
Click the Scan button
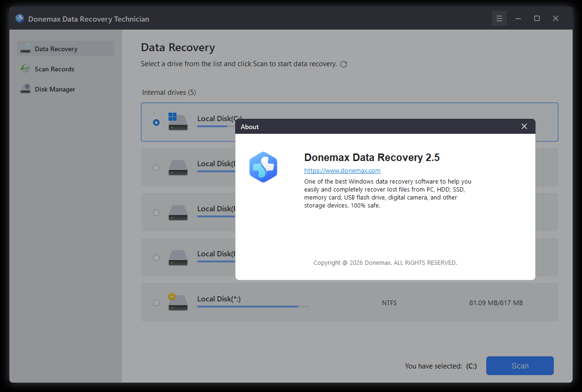520,366
